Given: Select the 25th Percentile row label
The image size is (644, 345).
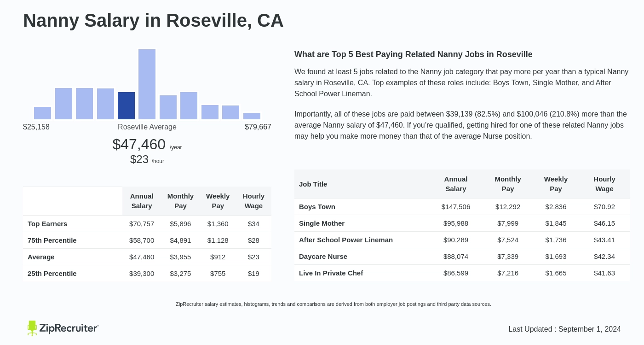Looking at the screenshot, I should tap(52, 274).
